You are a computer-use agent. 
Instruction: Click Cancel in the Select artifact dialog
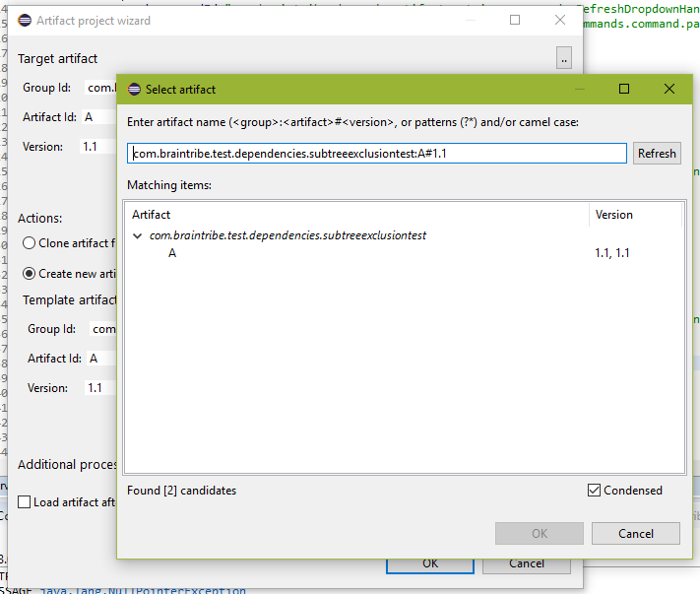click(x=635, y=534)
